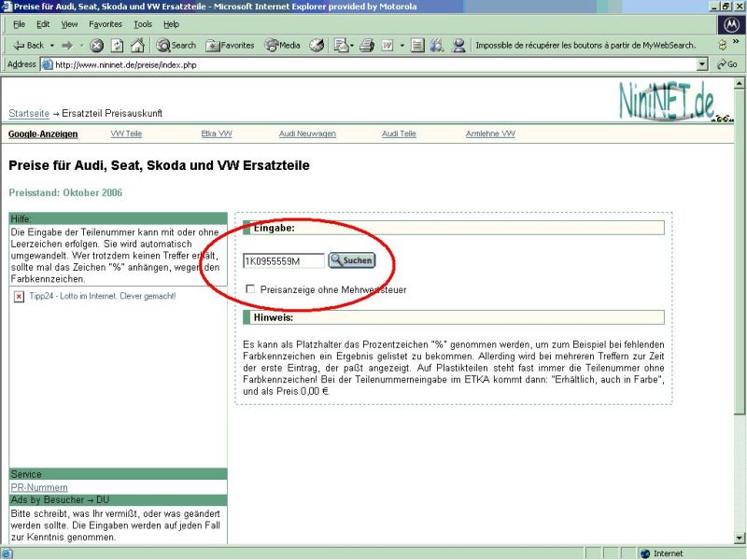Click the Back navigation button

tap(29, 46)
